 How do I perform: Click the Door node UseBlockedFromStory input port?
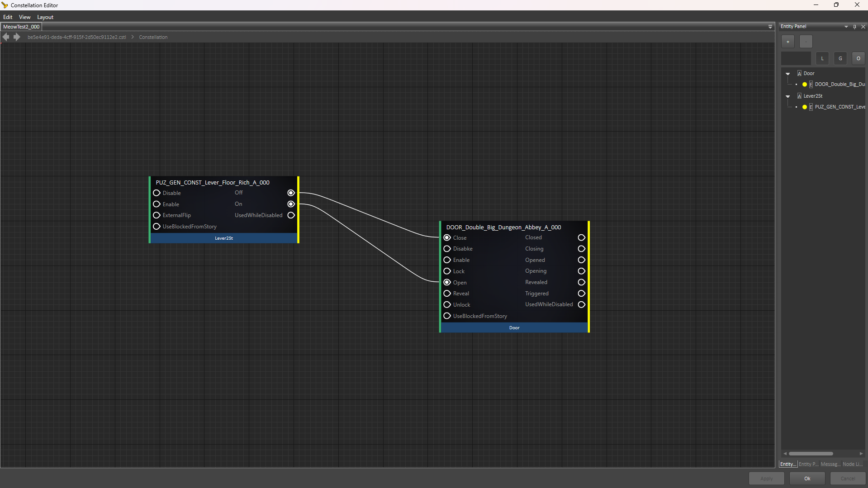447,316
